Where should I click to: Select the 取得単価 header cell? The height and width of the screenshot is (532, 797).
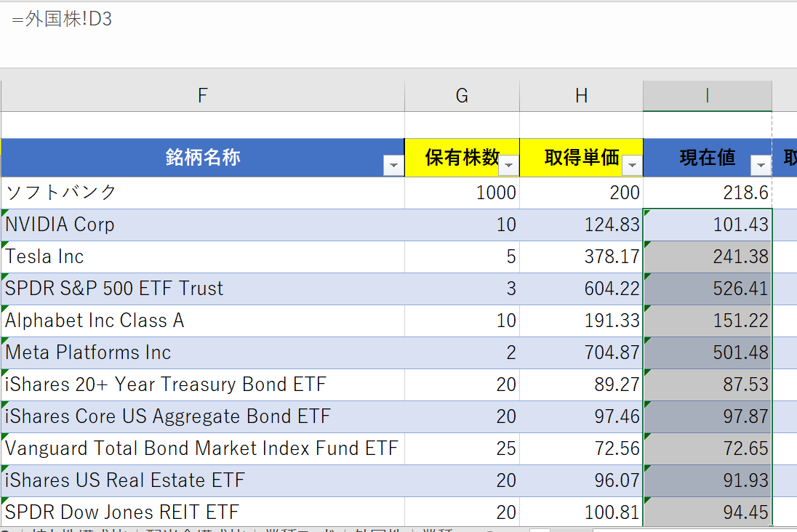point(582,158)
